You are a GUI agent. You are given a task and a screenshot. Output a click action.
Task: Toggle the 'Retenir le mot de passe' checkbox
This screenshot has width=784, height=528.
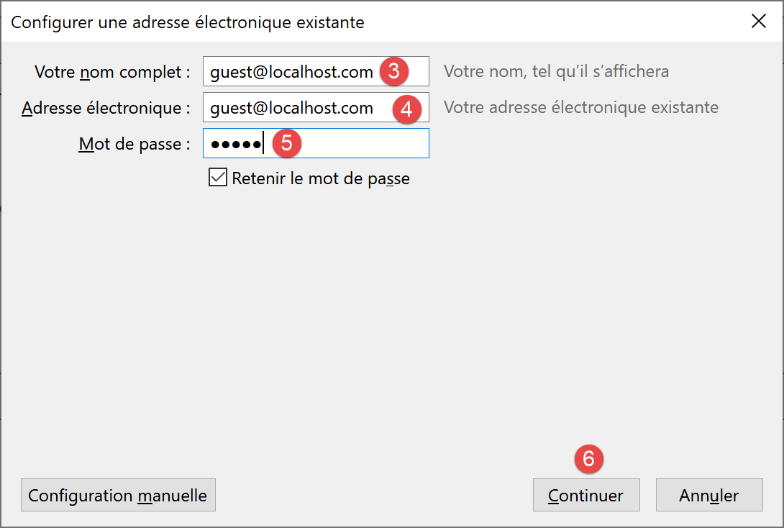217,178
